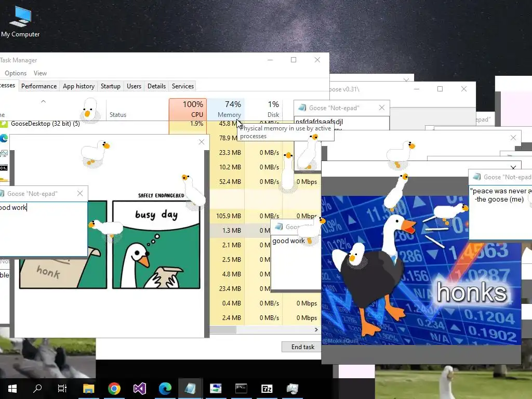Click the 23.4 MB memory cell
This screenshot has width=532, height=399.
coord(230,288)
